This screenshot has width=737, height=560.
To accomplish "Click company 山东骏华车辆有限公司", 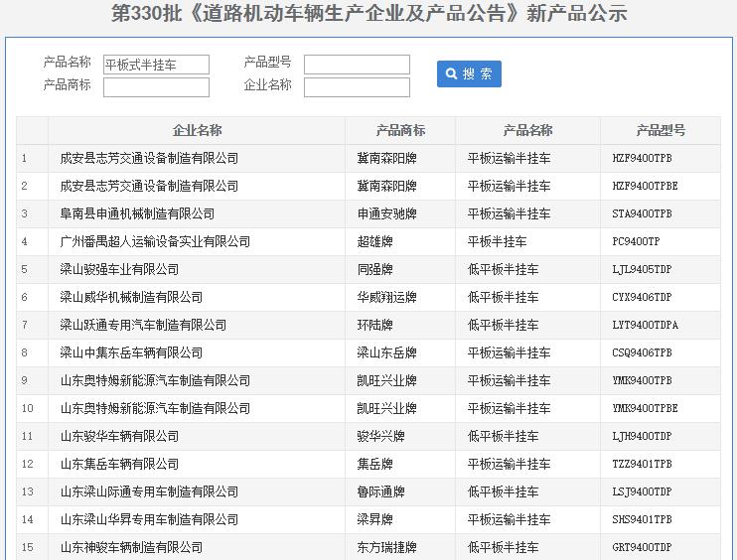I will 119,436.
